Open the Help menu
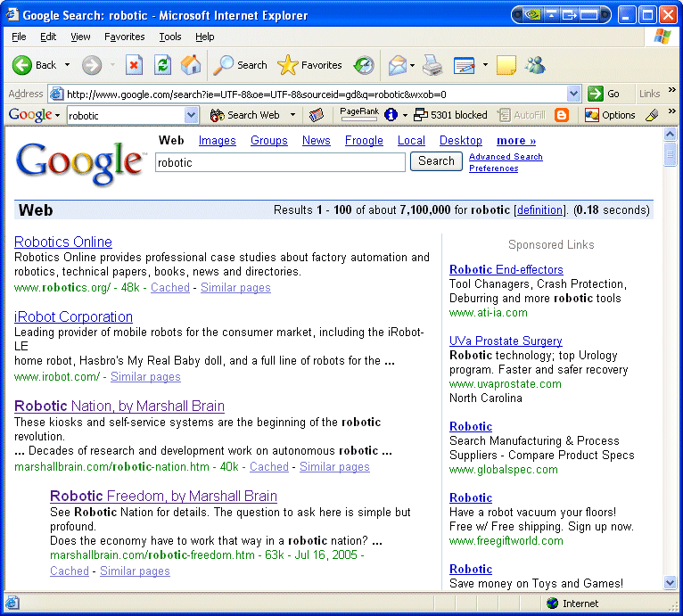This screenshot has height=616, width=683. [205, 37]
